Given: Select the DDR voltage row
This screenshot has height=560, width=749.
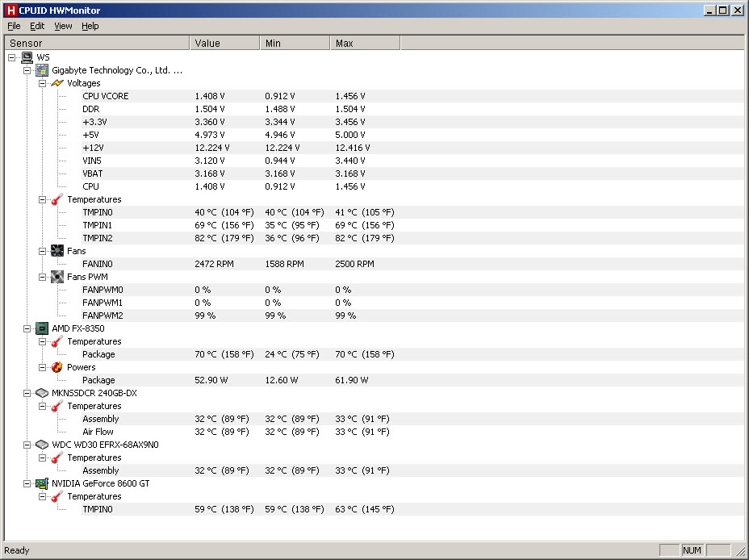Looking at the screenshot, I should point(412,109).
